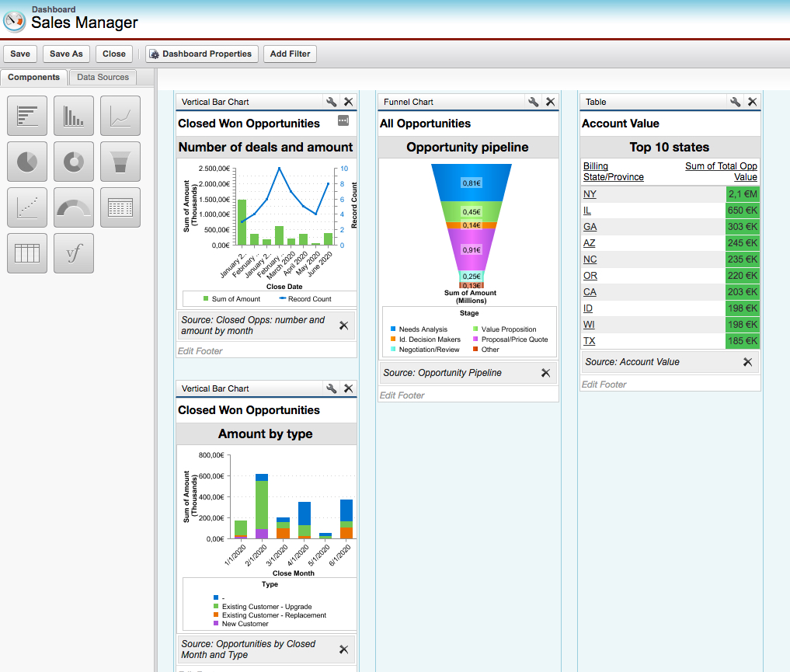
Task: Click the New Customer legend swatch
Action: pos(216,623)
